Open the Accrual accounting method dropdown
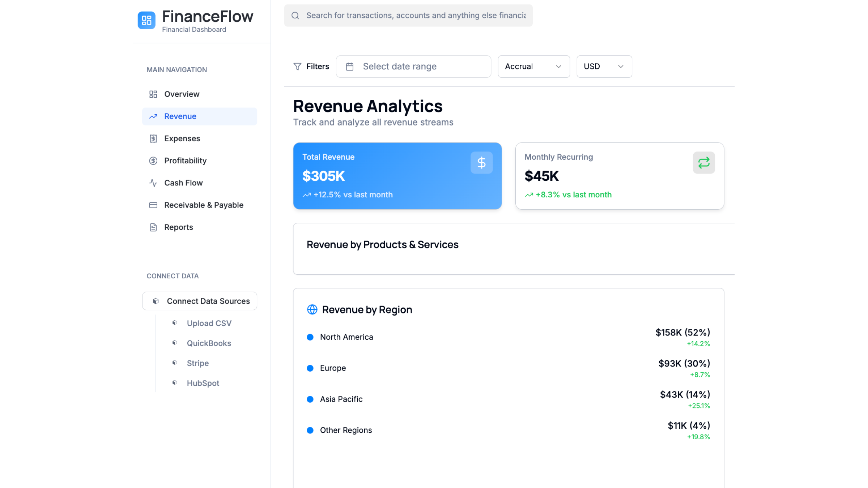 click(533, 67)
